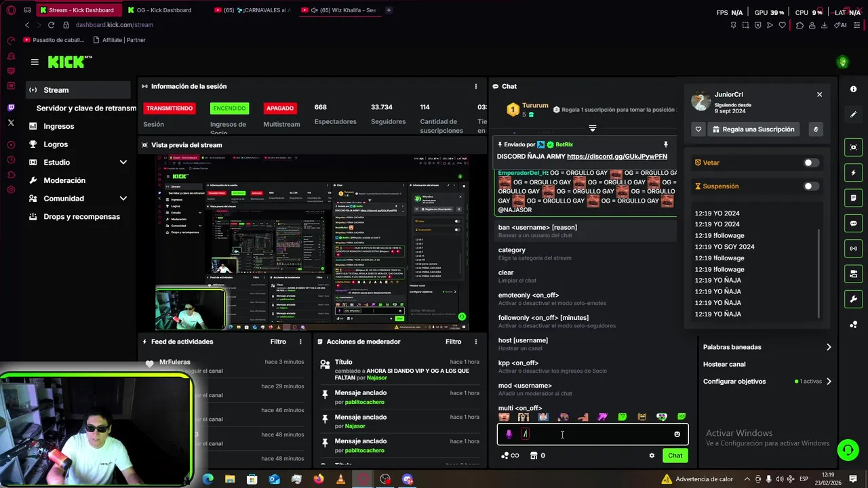Click mute user icon on user card
The width and height of the screenshot is (868, 488).
point(816,129)
